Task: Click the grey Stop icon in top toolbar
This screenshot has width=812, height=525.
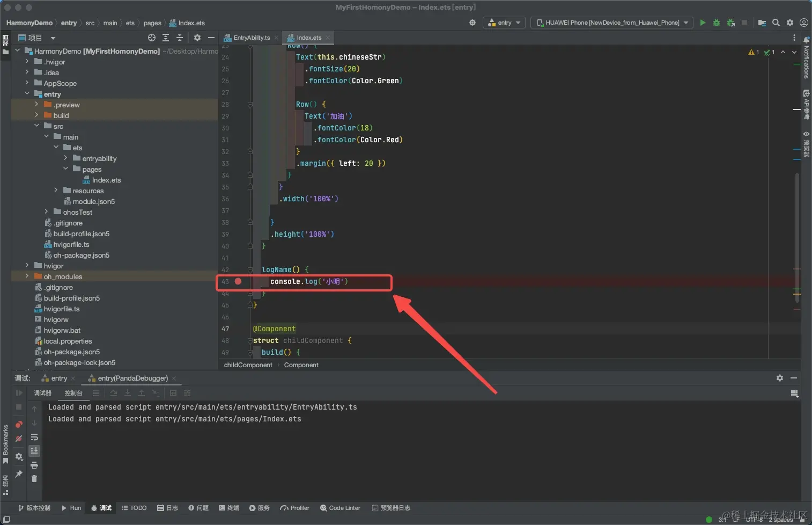Action: pyautogui.click(x=744, y=23)
